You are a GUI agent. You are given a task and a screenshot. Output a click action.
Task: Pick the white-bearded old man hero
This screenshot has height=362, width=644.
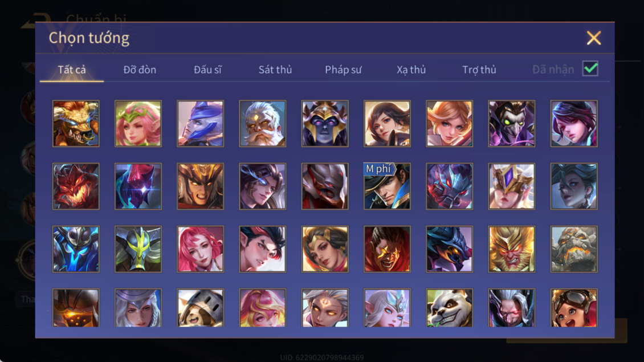(x=263, y=124)
